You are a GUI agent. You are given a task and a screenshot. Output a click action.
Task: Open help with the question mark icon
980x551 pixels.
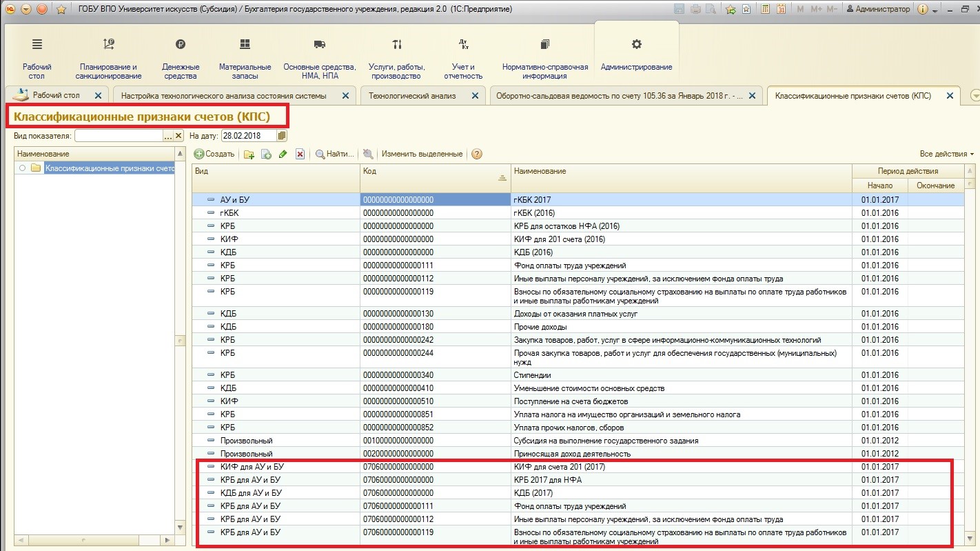[476, 154]
